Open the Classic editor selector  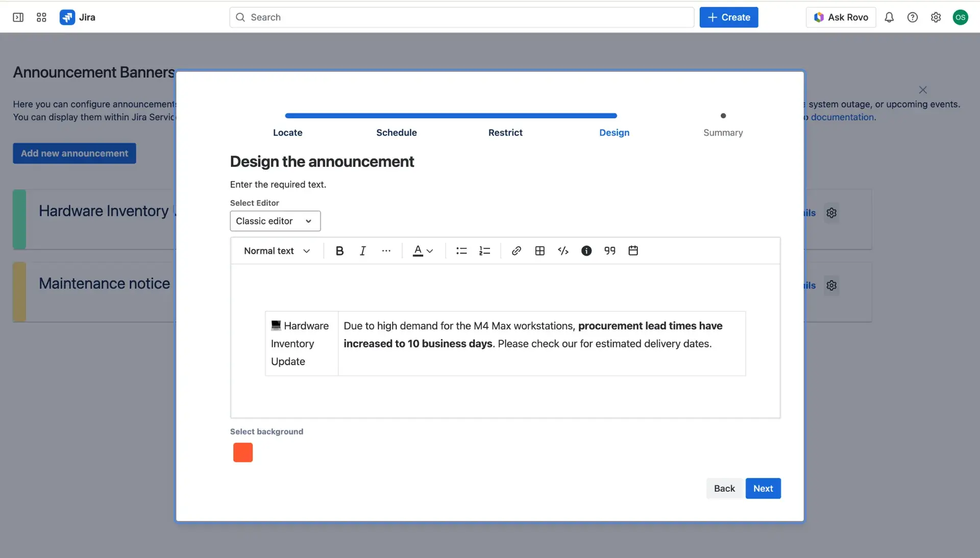(x=275, y=221)
